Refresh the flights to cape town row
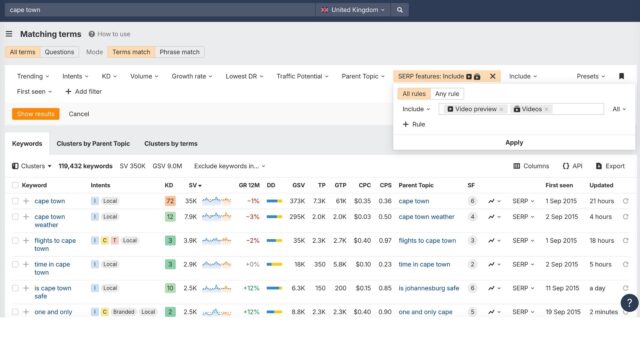This screenshot has width=640, height=360. 625,240
